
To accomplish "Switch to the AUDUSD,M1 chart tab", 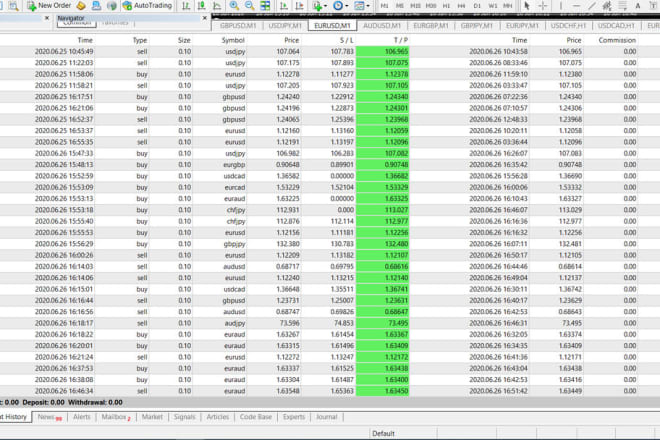I will coord(382,26).
